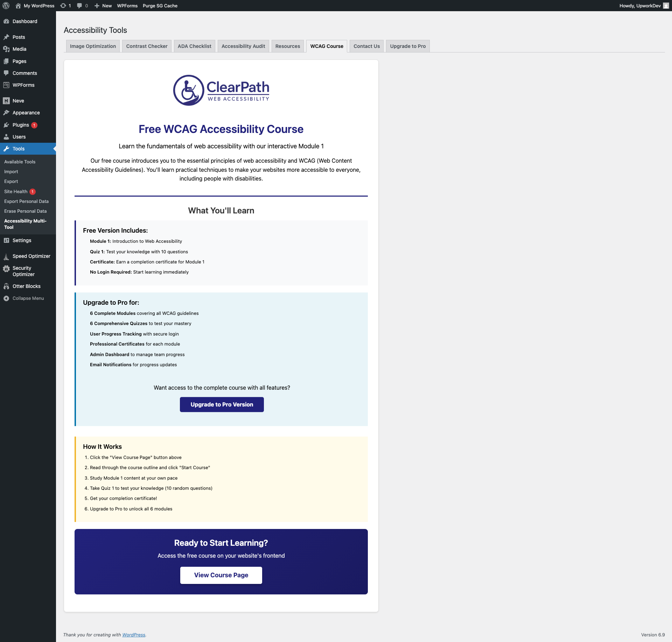Viewport: 672px width, 642px height.
Task: Open the updates icon in admin bar
Action: (63, 6)
